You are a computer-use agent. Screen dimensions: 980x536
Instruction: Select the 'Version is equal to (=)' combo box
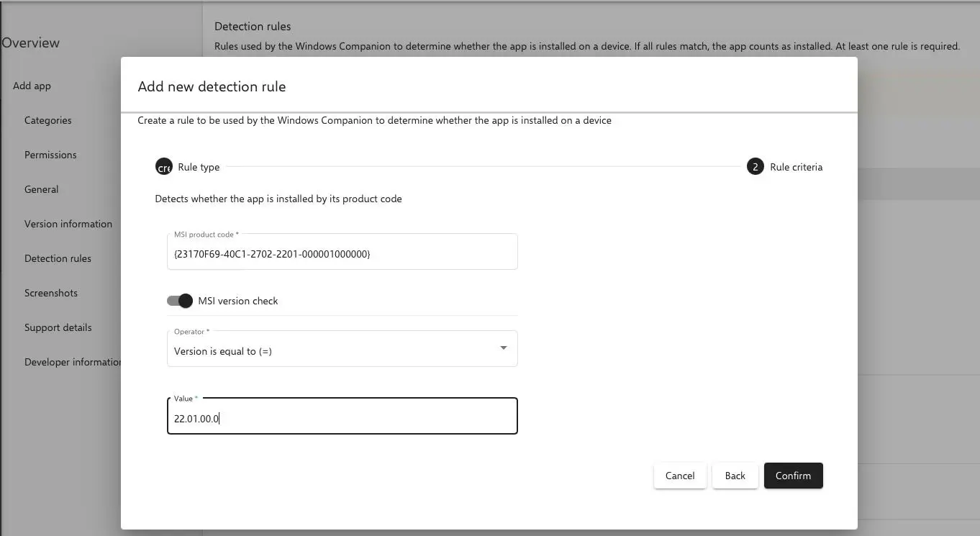(x=331, y=350)
